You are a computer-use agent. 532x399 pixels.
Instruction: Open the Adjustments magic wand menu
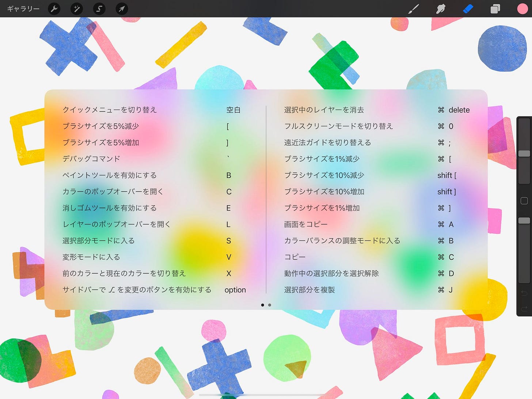[77, 8]
